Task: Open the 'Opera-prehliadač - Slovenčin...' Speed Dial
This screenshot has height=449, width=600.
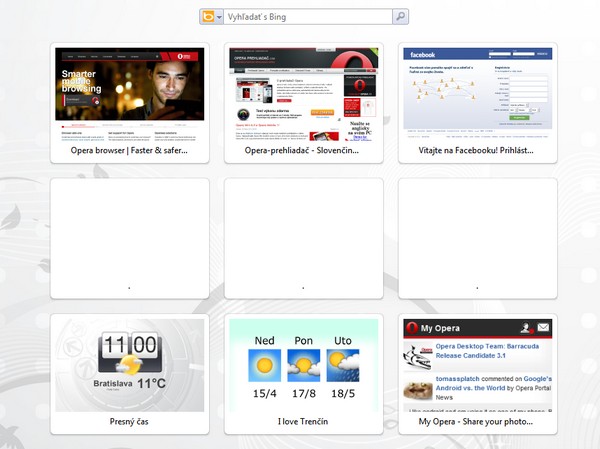Action: pos(304,103)
